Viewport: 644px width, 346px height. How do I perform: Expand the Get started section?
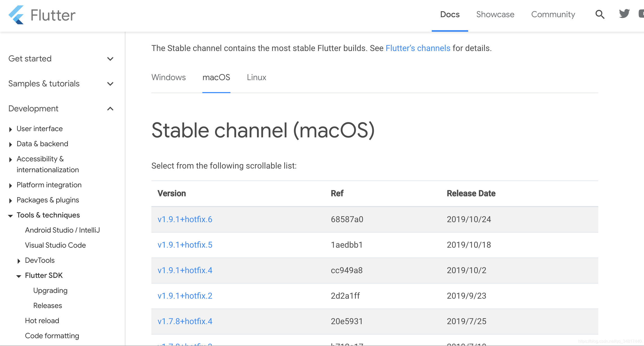110,59
